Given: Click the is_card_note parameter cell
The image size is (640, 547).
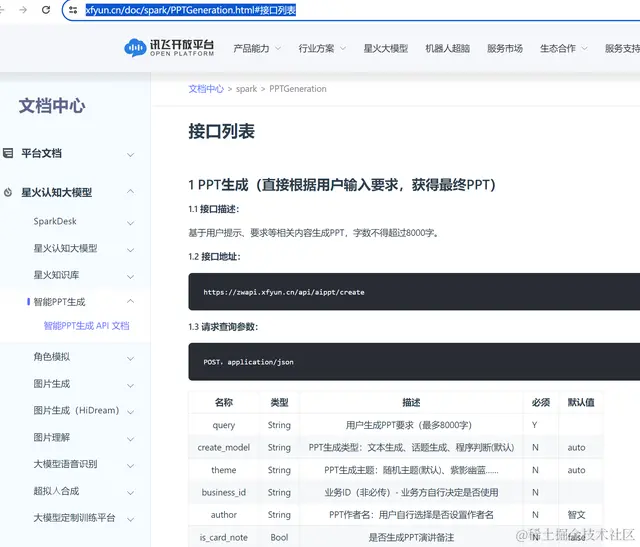Looking at the screenshot, I should 224,537.
